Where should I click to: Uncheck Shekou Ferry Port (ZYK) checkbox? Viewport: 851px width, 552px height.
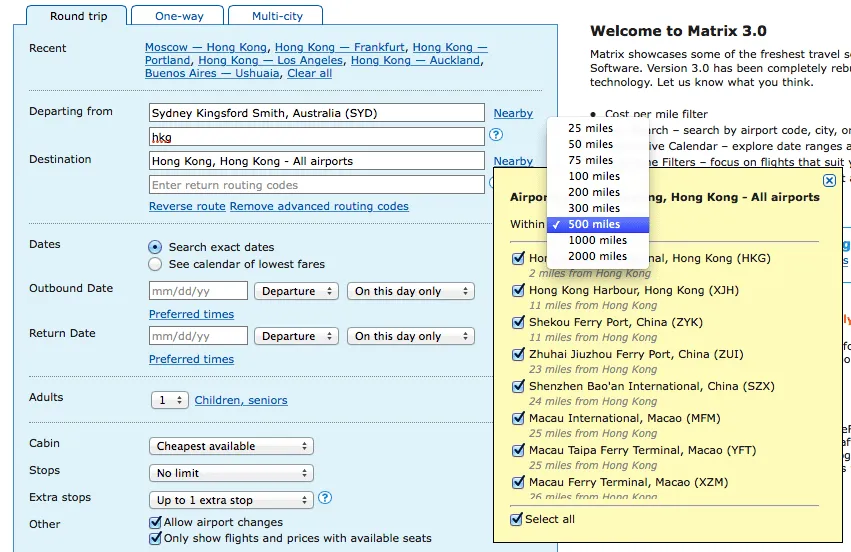point(518,322)
